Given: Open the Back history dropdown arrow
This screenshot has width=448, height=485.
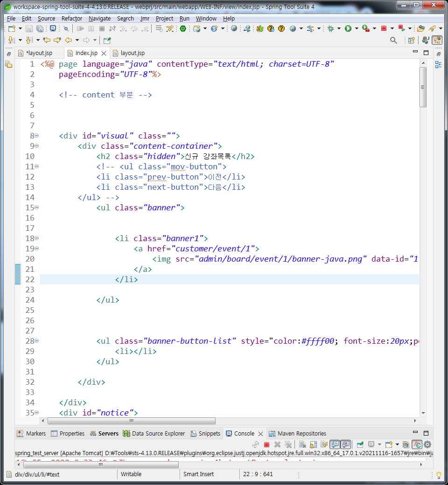Looking at the screenshot, I should (77, 40).
